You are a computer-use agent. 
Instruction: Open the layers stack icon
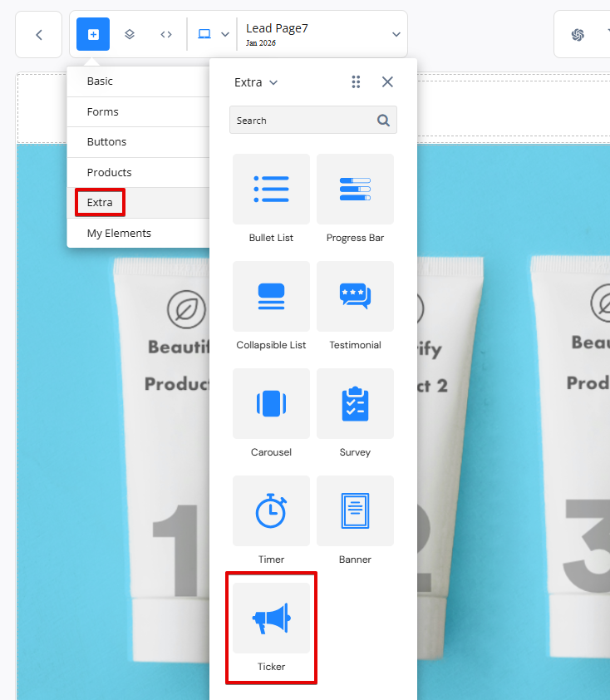click(x=130, y=35)
